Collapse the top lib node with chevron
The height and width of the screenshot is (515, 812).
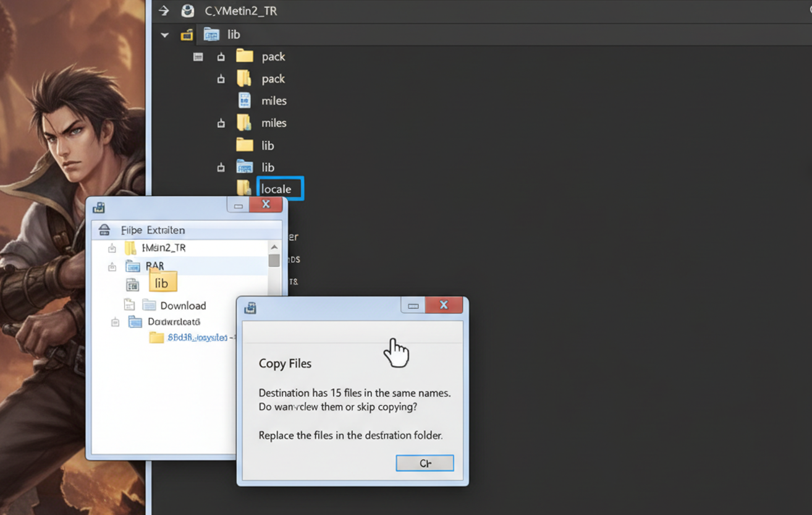click(x=164, y=35)
